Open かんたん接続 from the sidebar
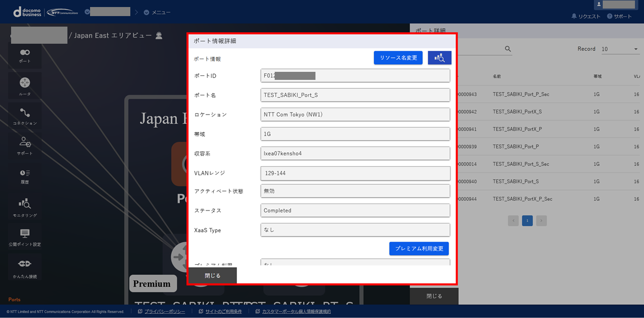 tap(24, 266)
